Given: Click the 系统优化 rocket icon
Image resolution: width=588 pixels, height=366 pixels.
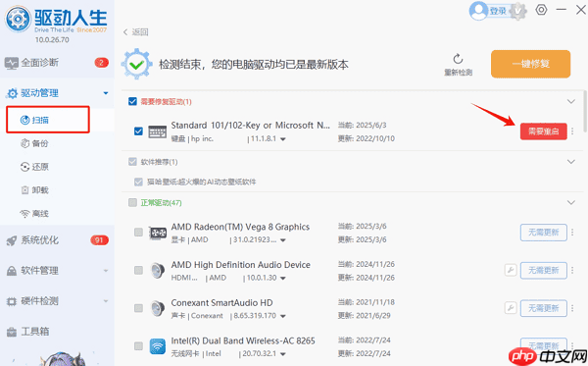Looking at the screenshot, I should pyautogui.click(x=12, y=240).
